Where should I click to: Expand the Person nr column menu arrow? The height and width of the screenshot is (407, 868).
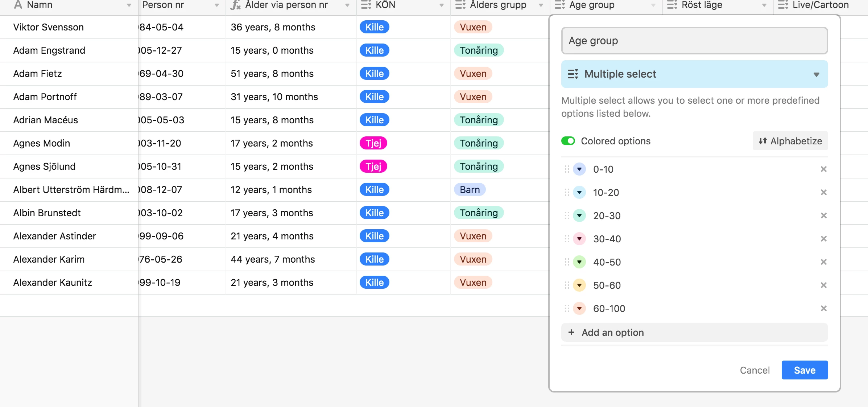tap(217, 5)
